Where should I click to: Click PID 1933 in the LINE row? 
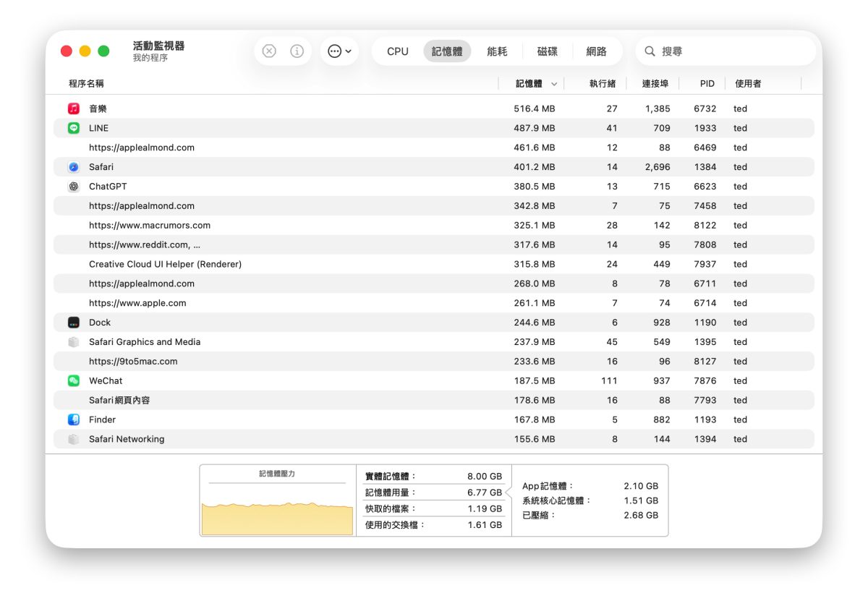coord(705,128)
